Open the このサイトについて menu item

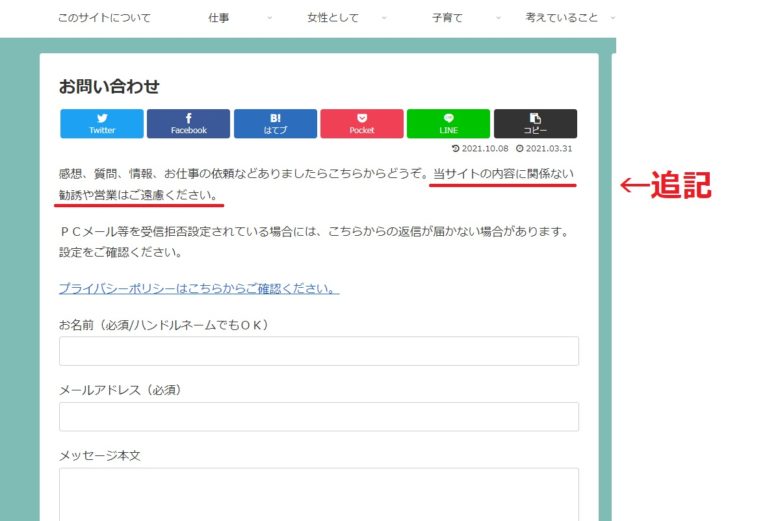(104, 18)
